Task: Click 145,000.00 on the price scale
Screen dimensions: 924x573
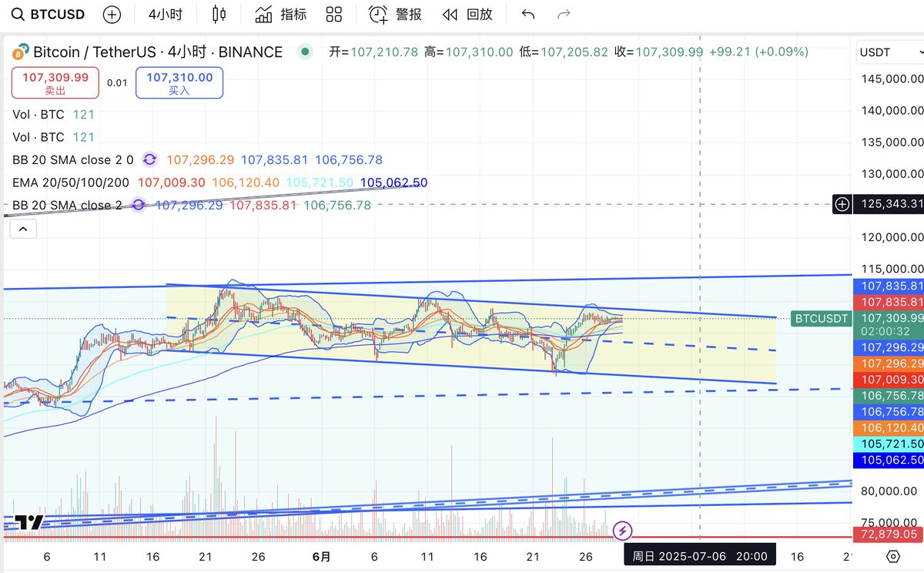Action: click(x=892, y=79)
